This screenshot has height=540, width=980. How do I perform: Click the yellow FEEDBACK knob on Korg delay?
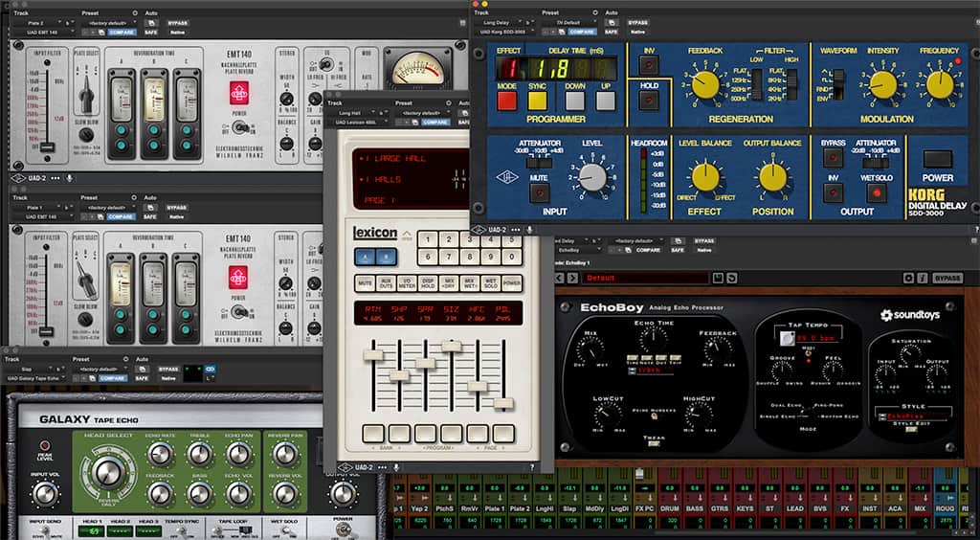point(705,85)
